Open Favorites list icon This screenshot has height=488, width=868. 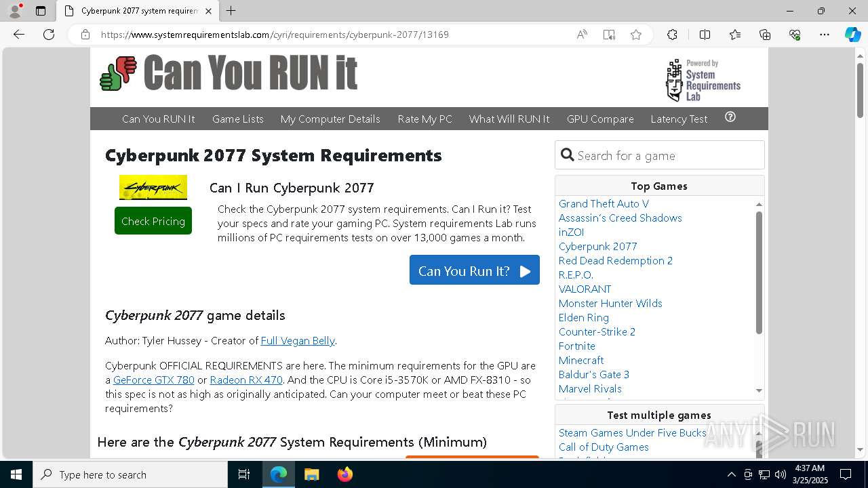coord(735,35)
